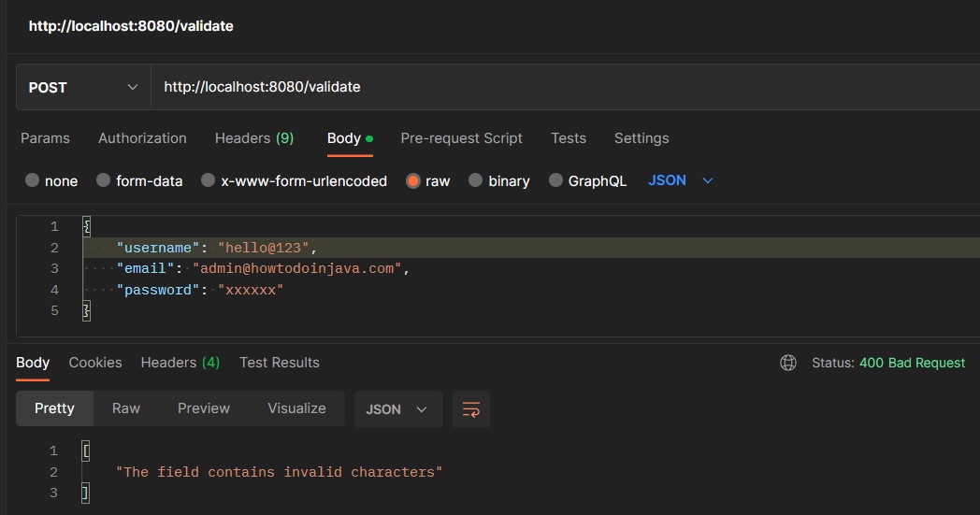Open the response Cookies tab

click(x=95, y=363)
